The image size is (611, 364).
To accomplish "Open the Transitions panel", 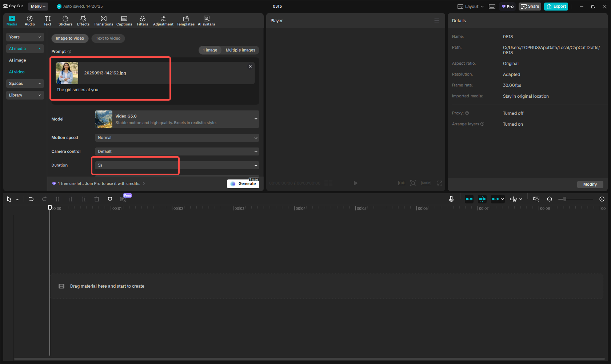I will click(x=103, y=20).
